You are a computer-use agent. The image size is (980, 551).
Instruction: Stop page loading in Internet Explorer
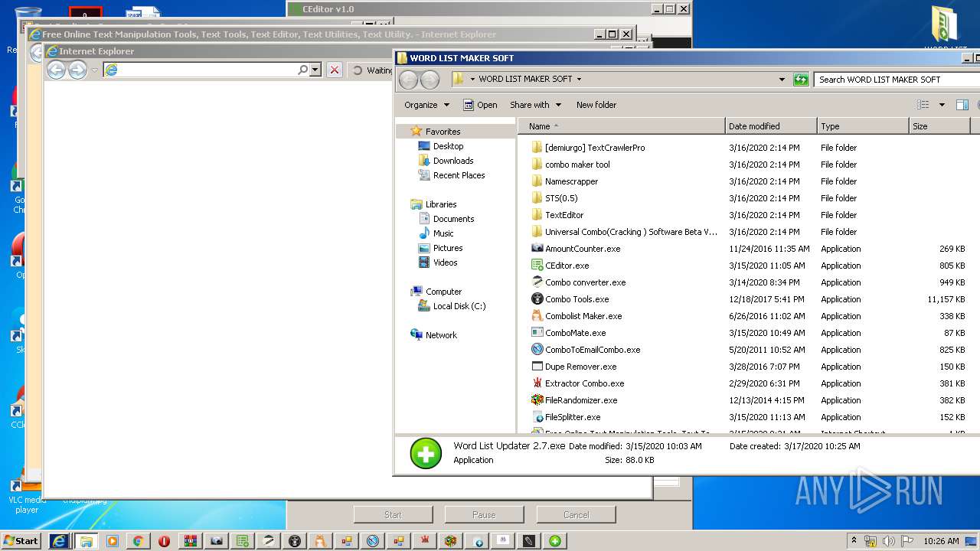[335, 70]
